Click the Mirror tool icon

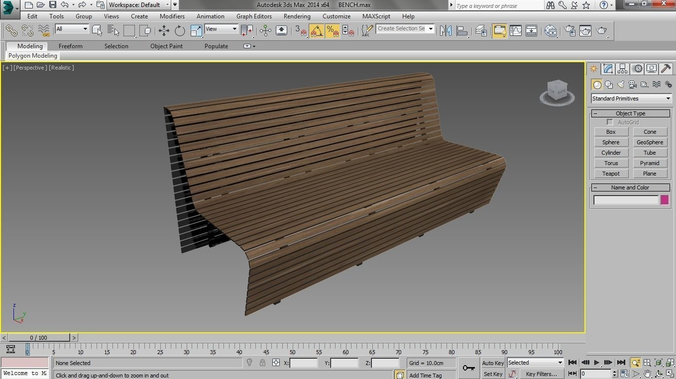446,31
